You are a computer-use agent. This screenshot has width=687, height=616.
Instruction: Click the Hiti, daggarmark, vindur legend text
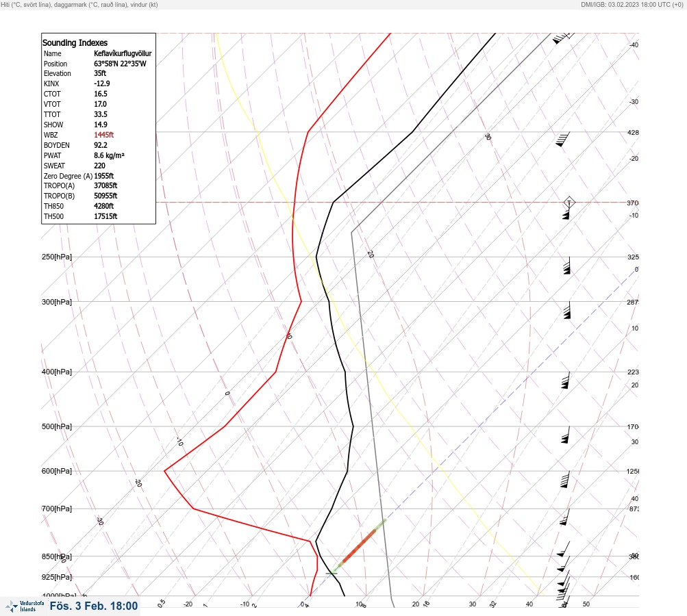(79, 4)
